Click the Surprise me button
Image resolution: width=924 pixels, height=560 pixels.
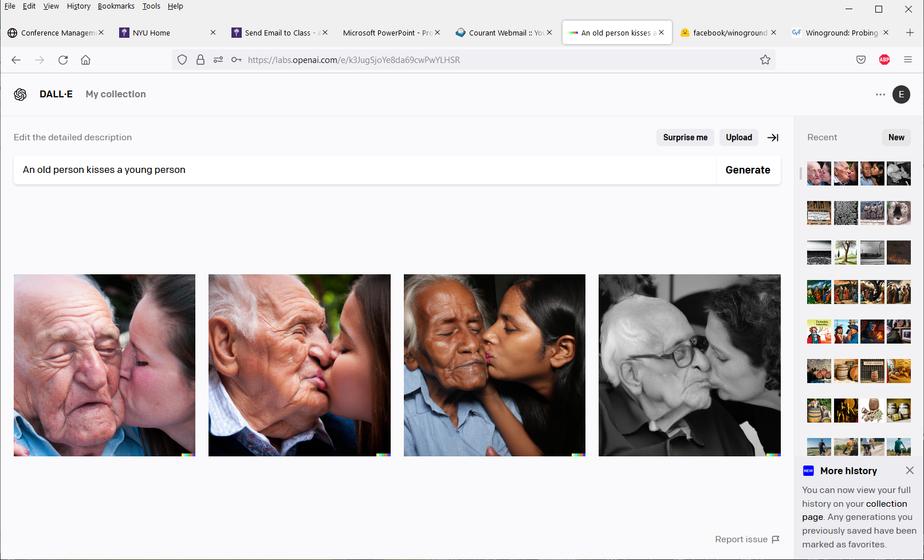point(685,137)
